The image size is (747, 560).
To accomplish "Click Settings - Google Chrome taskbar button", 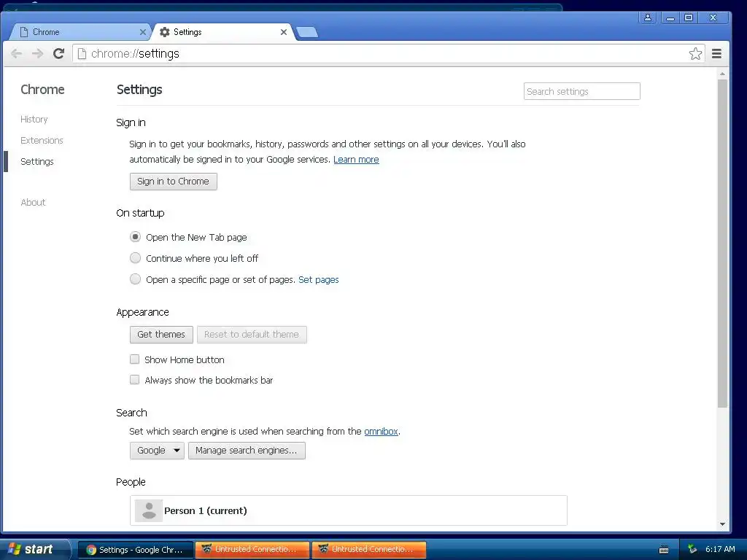I will click(135, 550).
